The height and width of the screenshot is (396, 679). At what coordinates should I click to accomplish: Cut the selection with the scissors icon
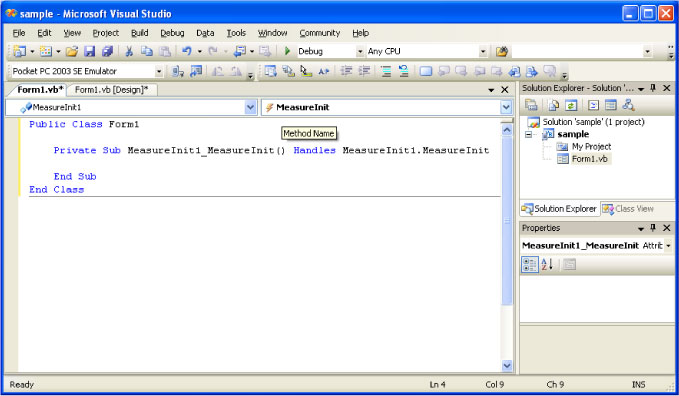pyautogui.click(x=129, y=51)
